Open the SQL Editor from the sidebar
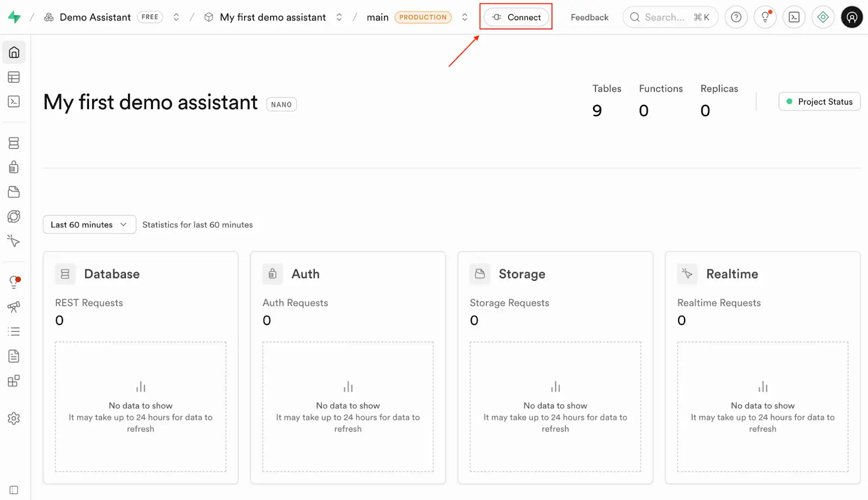868x500 pixels. pos(14,101)
